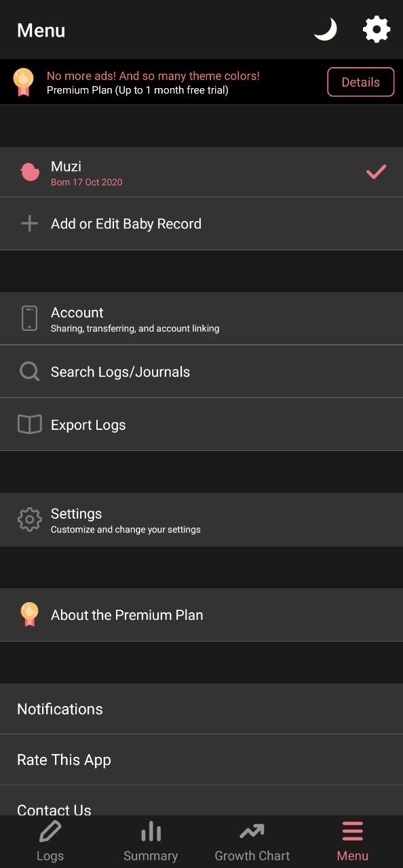403x868 pixels.
Task: Open the premium plan Details button
Action: coord(360,82)
